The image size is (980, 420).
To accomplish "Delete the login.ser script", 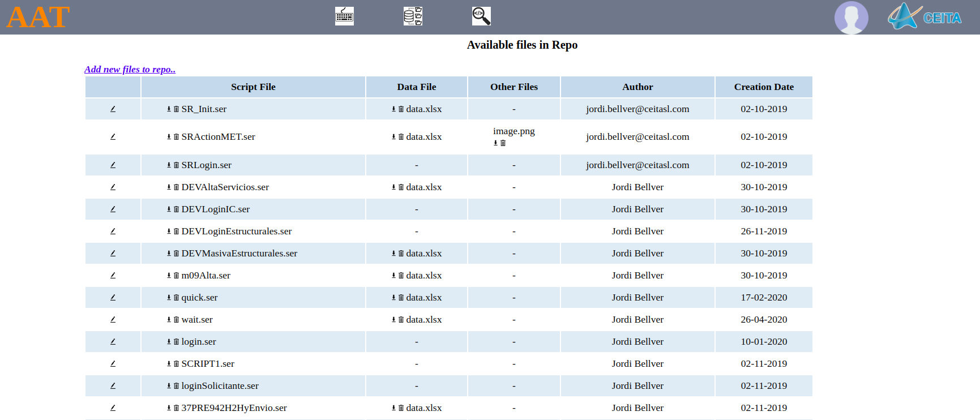I will [176, 342].
